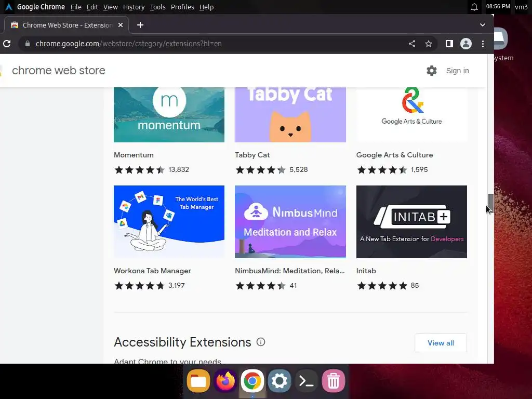532x399 pixels.
Task: Click Workona's 3,197 rating count
Action: [177, 286]
